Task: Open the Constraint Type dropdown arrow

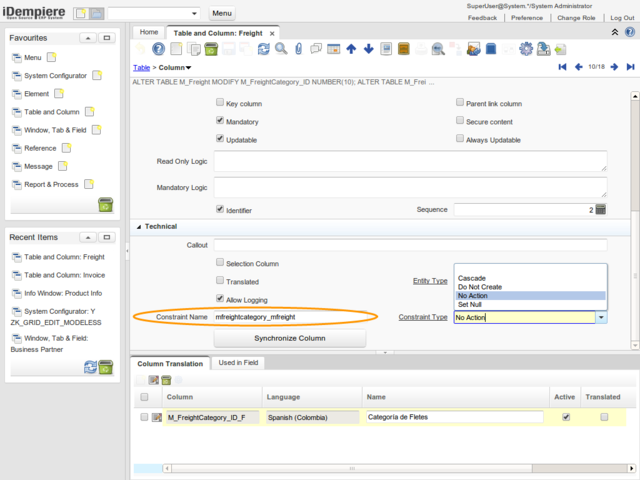Action: [602, 317]
